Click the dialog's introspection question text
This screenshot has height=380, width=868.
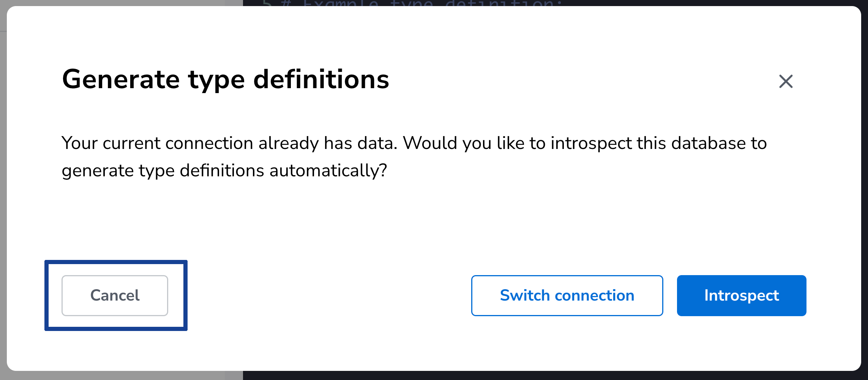point(414,156)
